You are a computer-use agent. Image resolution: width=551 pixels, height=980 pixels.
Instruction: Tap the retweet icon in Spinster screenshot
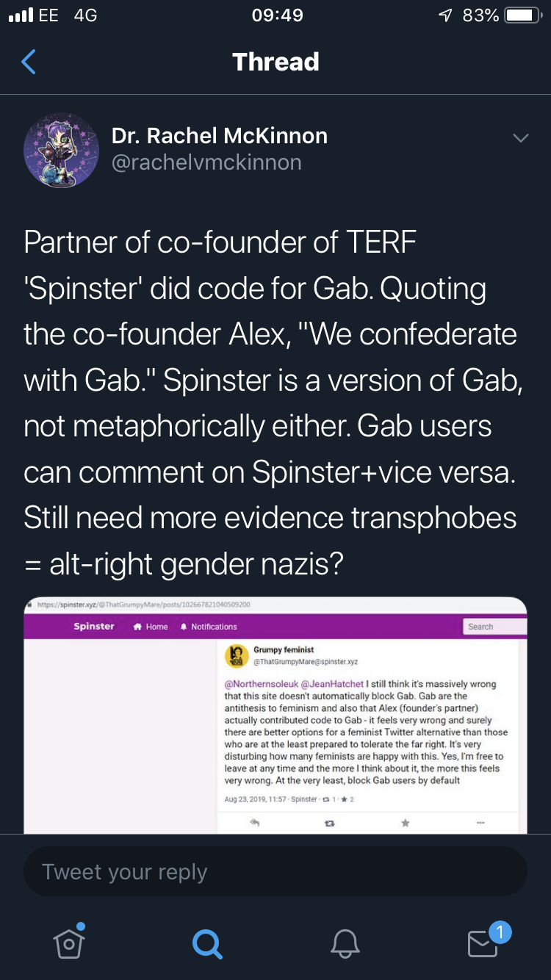(x=330, y=824)
